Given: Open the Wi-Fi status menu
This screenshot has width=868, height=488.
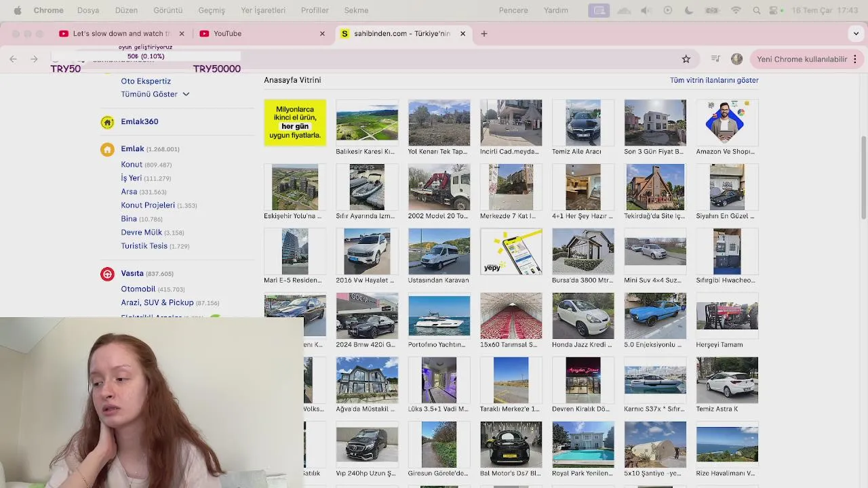Looking at the screenshot, I should click(736, 10).
